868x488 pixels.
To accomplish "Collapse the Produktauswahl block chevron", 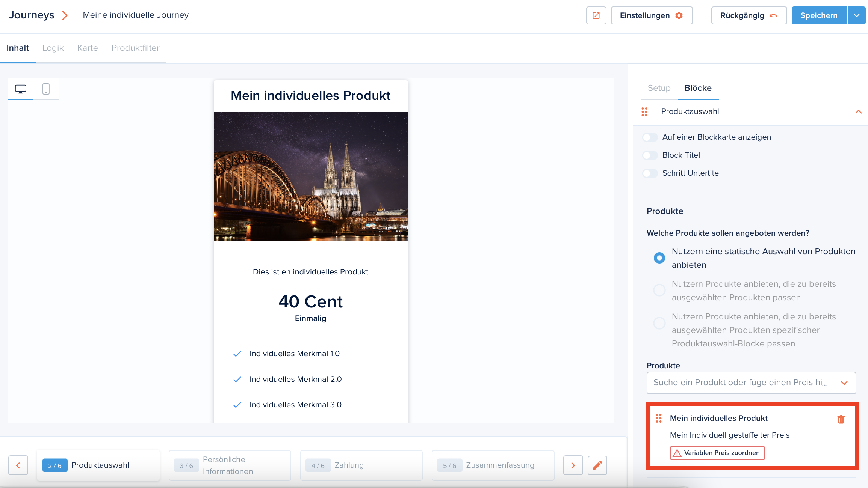I will pos(859,112).
